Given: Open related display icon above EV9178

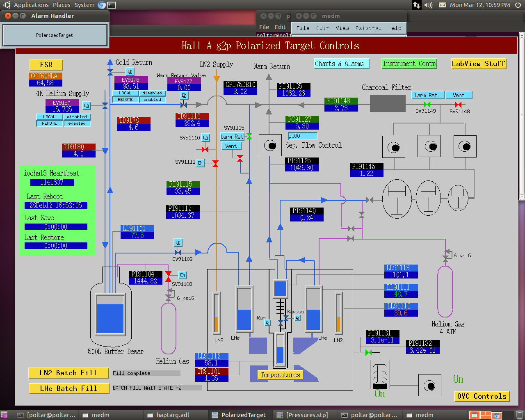Looking at the screenshot, I should pos(130,72).
